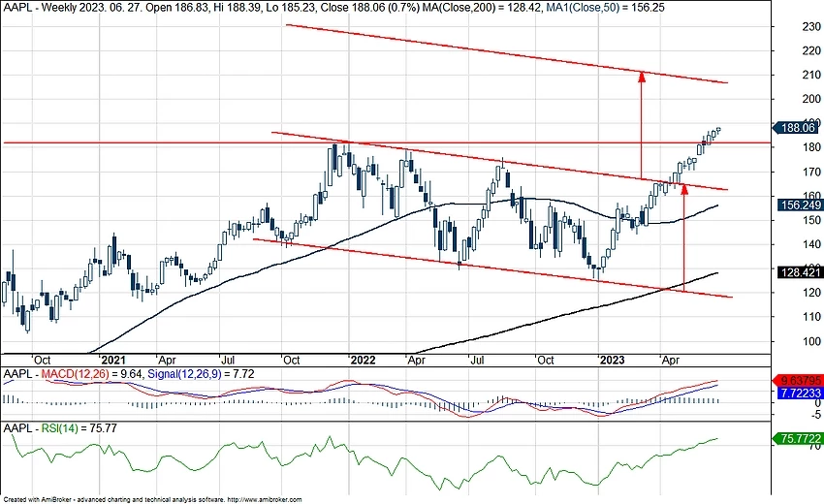Click the 156.249 moving average price tag
The image size is (824, 504).
[800, 205]
